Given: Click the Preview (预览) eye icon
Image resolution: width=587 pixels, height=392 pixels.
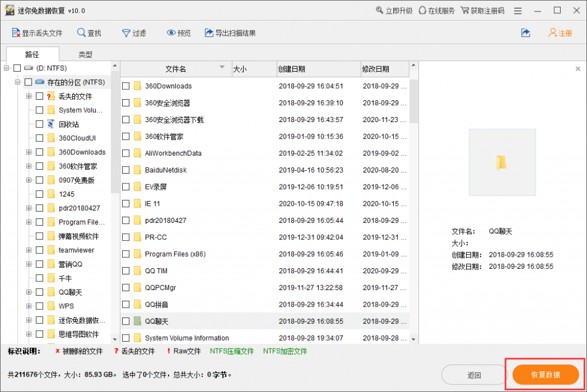Looking at the screenshot, I should click(x=171, y=33).
